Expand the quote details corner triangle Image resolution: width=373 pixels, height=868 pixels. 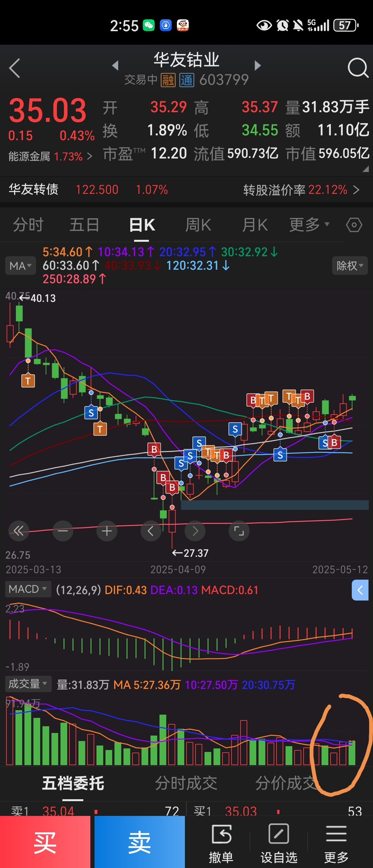click(x=366, y=169)
